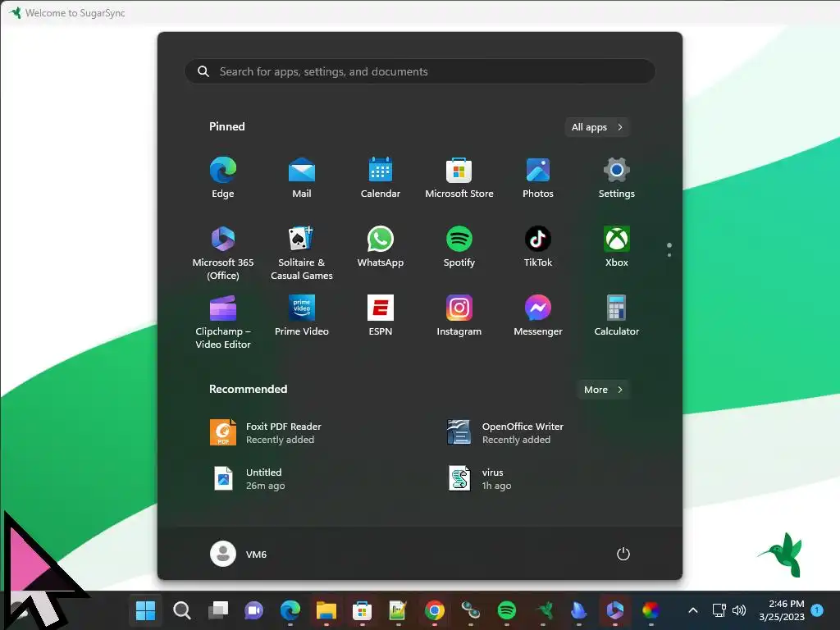Open Microsoft 365 (Office)

(223, 253)
